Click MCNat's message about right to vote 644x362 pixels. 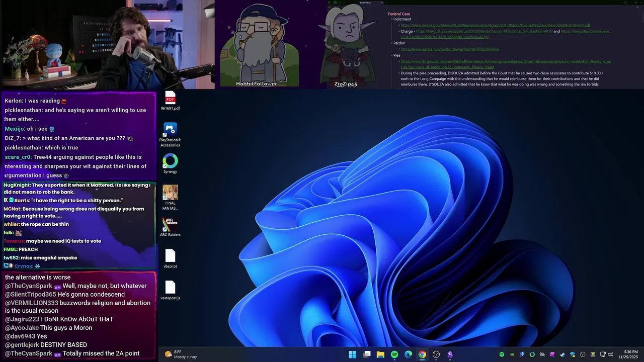(x=74, y=212)
